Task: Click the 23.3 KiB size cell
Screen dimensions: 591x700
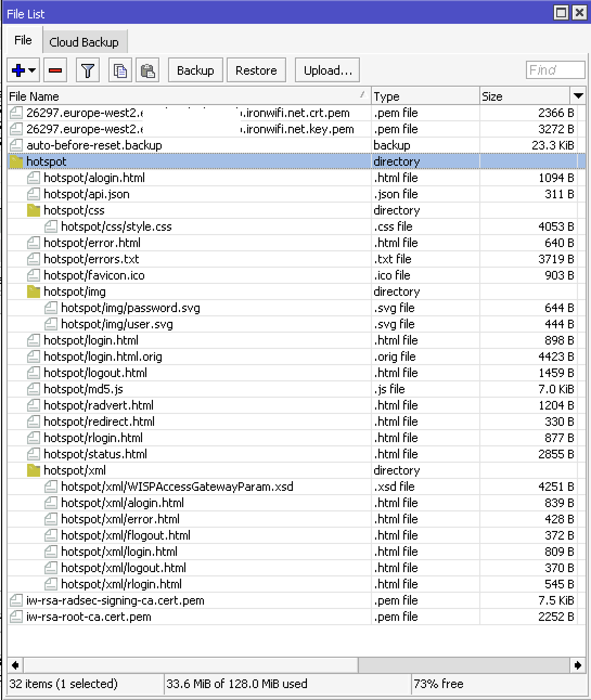Action: click(x=553, y=145)
